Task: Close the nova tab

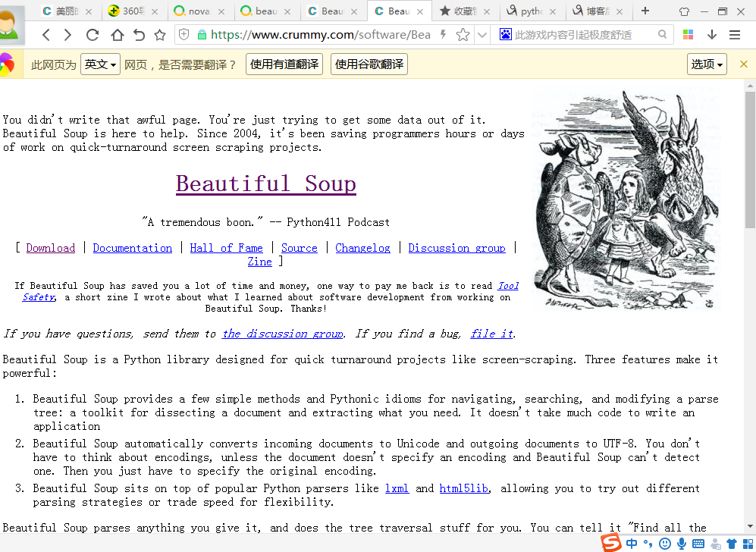Action: 221,11
